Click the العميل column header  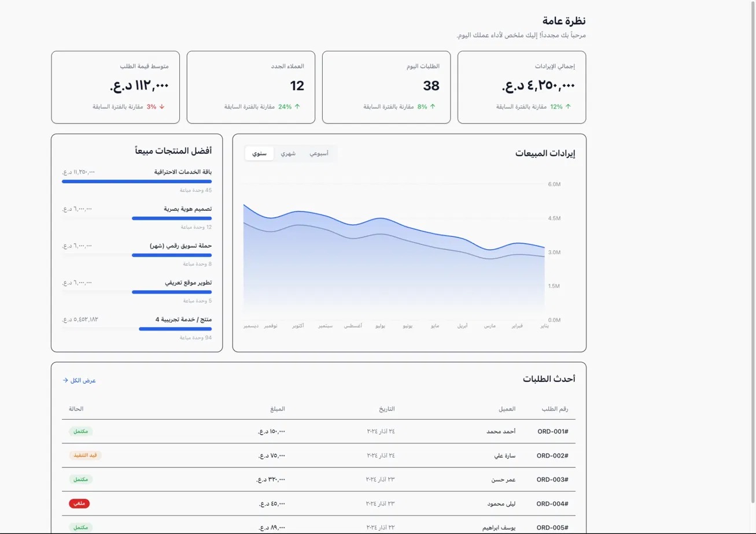click(x=507, y=409)
